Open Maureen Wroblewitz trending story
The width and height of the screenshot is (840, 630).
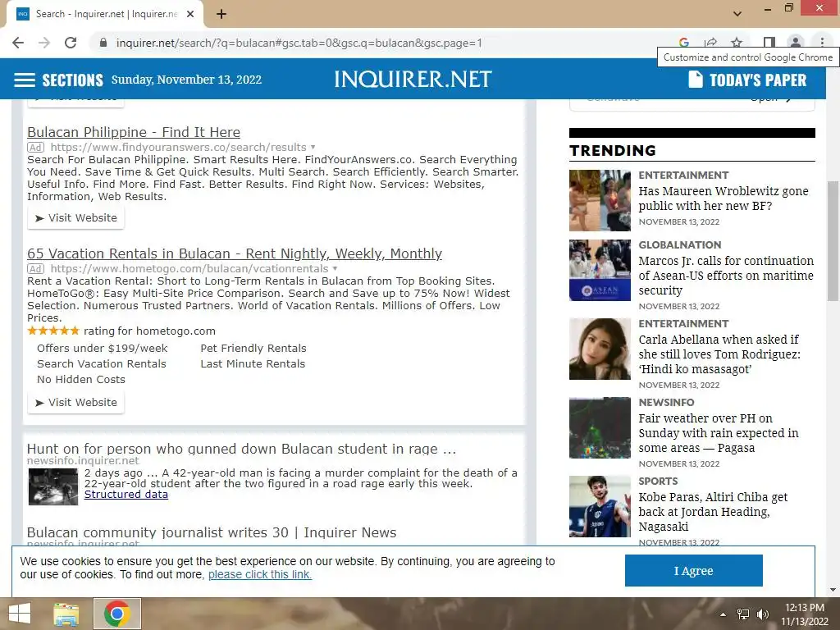point(724,199)
